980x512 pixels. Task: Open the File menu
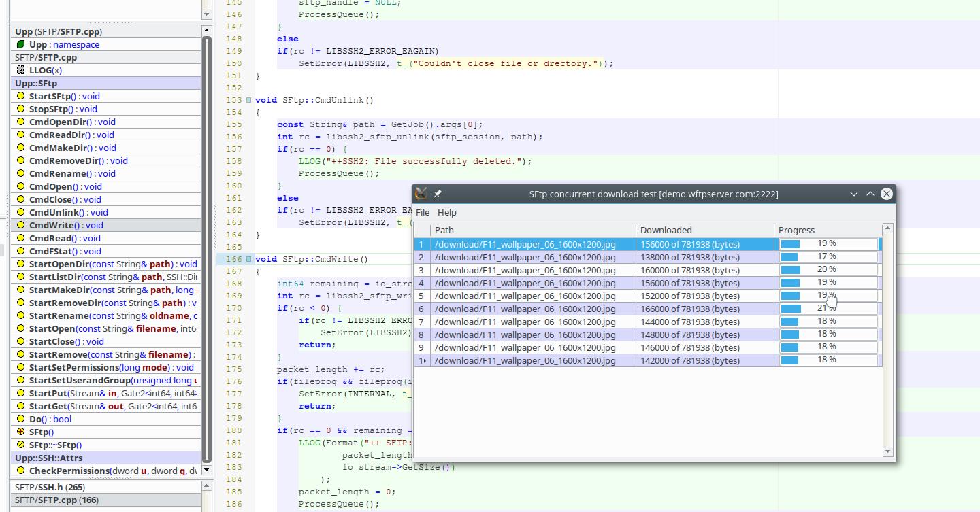tap(423, 213)
